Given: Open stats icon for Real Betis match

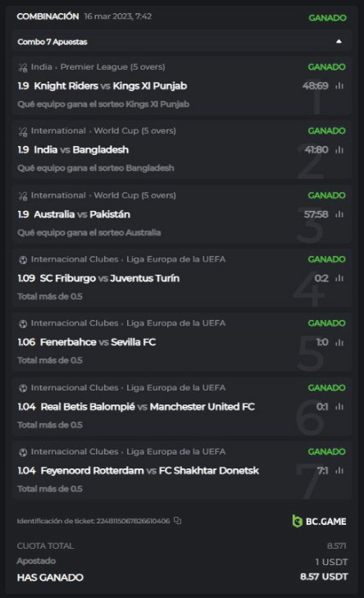Looking at the screenshot, I should [x=339, y=407].
